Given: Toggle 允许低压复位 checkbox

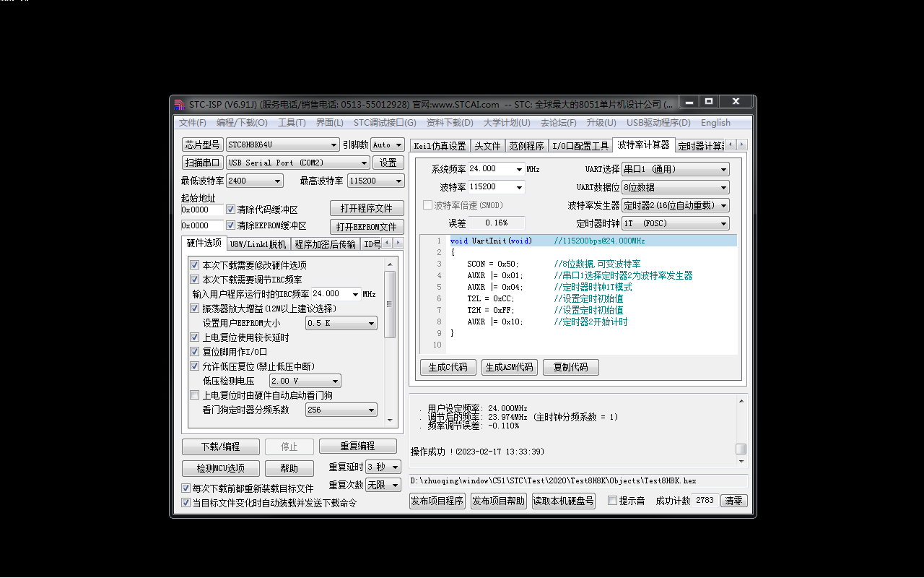Looking at the screenshot, I should click(195, 366).
